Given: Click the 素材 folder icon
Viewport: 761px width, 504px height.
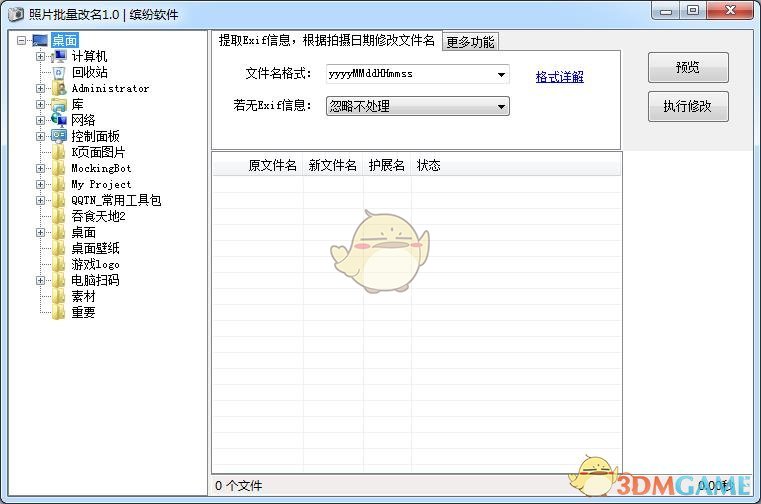Looking at the screenshot, I should point(59,297).
